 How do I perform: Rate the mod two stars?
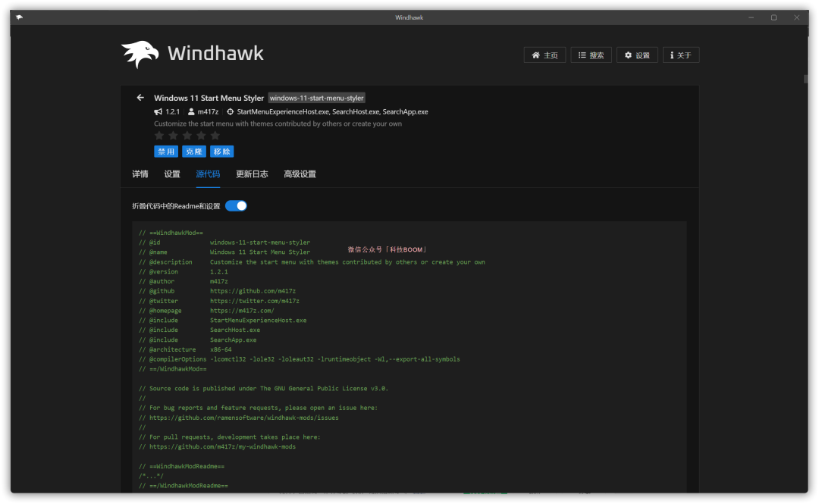(x=174, y=136)
